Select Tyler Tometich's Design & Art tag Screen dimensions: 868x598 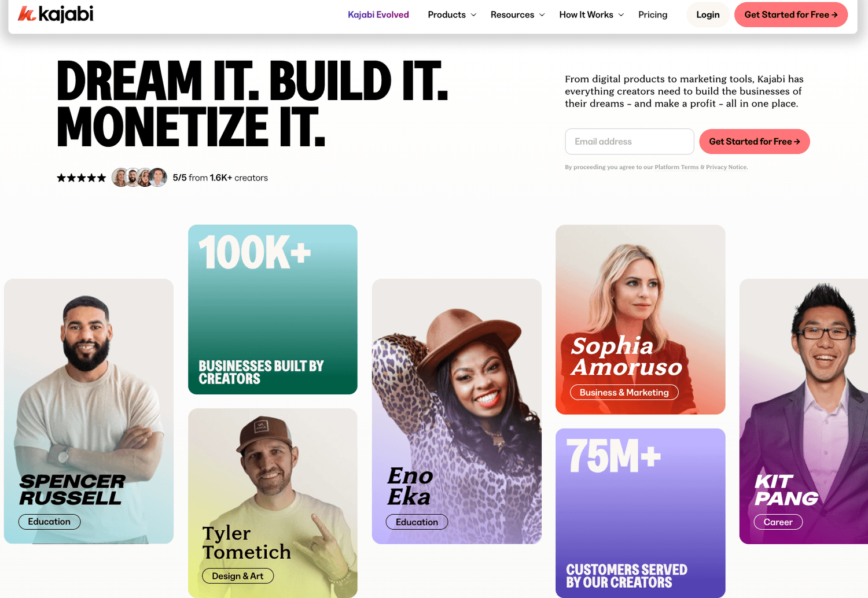[238, 576]
